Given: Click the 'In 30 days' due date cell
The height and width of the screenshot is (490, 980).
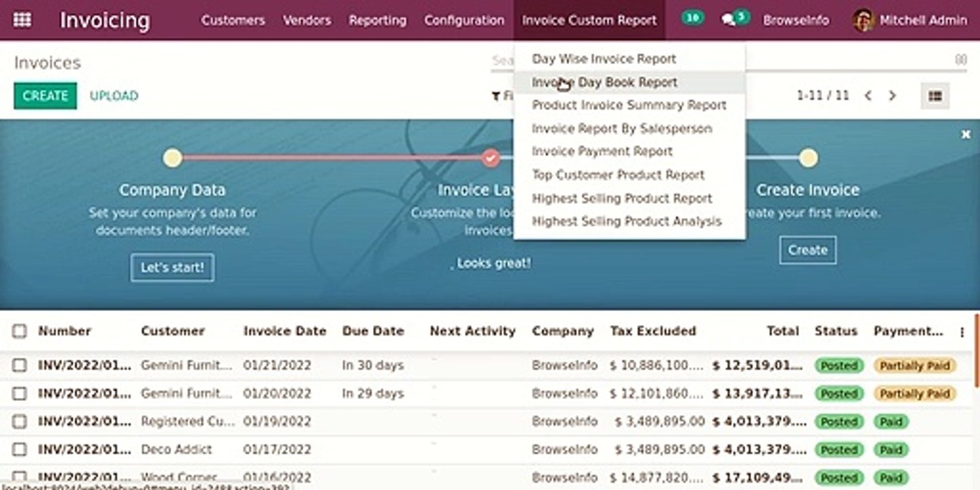Looking at the screenshot, I should (x=372, y=365).
